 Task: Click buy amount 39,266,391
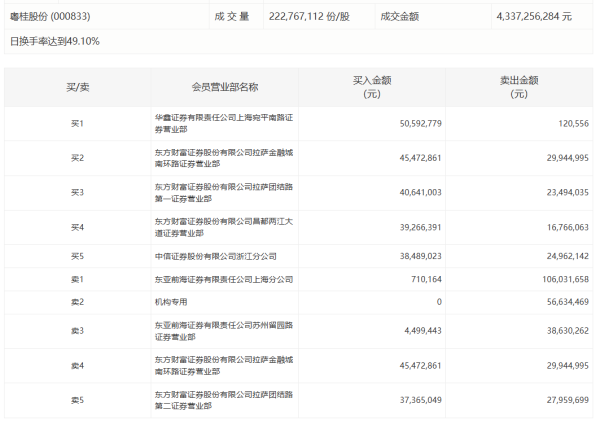point(421,228)
